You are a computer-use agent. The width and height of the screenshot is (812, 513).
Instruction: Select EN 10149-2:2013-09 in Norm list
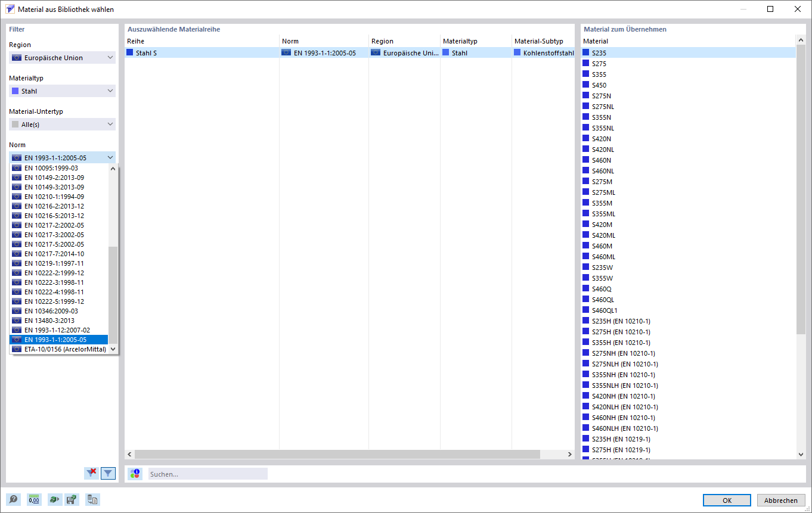[59, 178]
